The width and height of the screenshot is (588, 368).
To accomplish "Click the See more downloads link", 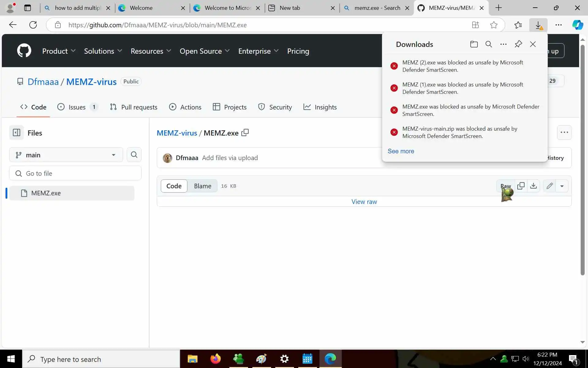I will pos(401,151).
